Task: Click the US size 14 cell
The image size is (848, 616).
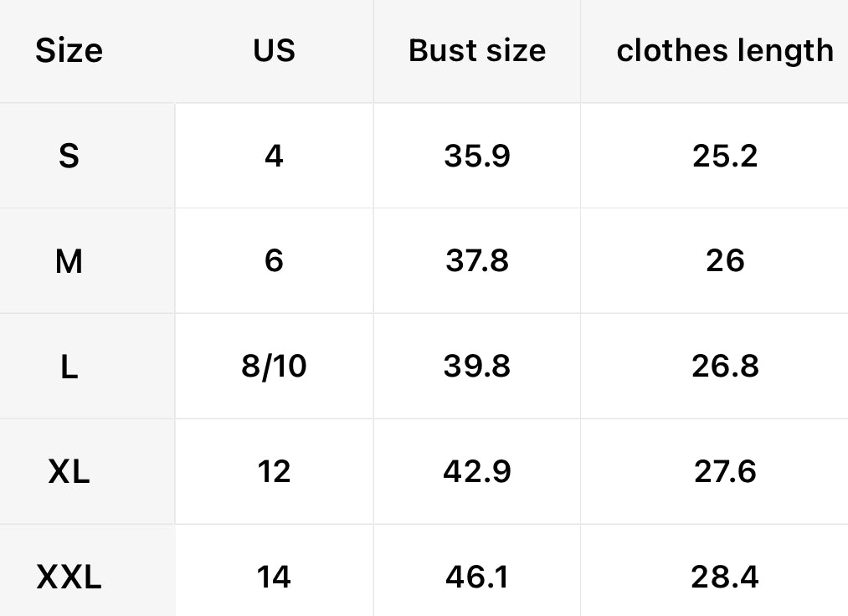Action: point(274,577)
